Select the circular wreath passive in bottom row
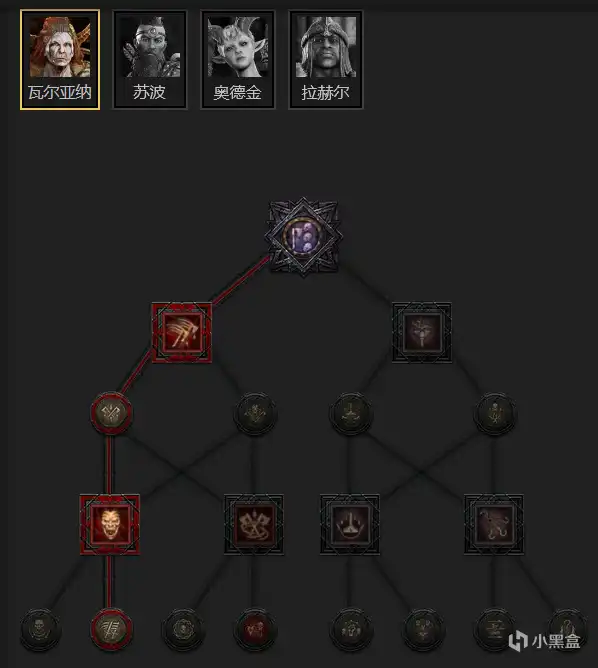The width and height of the screenshot is (598, 668). pos(182,629)
